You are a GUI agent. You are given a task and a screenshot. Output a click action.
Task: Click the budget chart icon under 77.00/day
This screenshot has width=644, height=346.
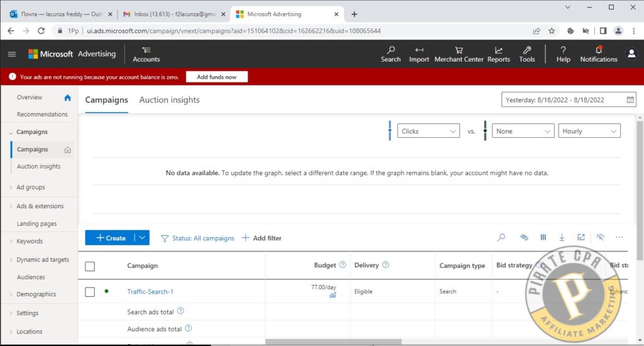pyautogui.click(x=333, y=295)
